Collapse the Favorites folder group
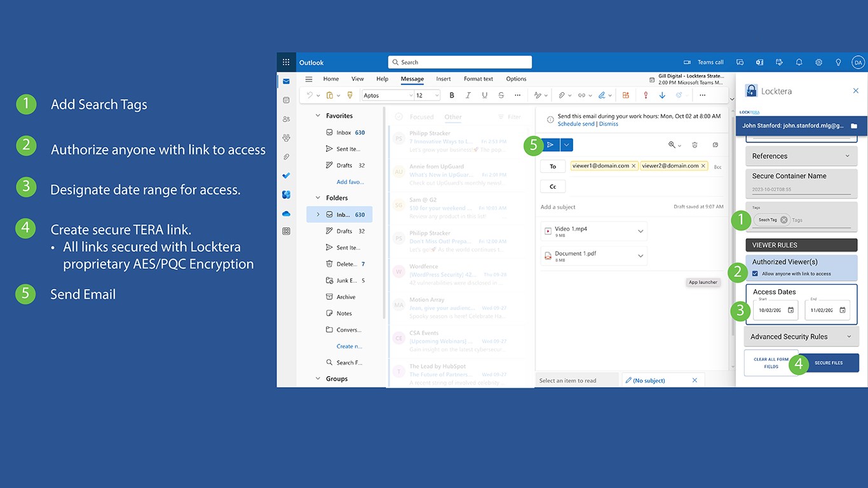868x488 pixels. coord(318,116)
